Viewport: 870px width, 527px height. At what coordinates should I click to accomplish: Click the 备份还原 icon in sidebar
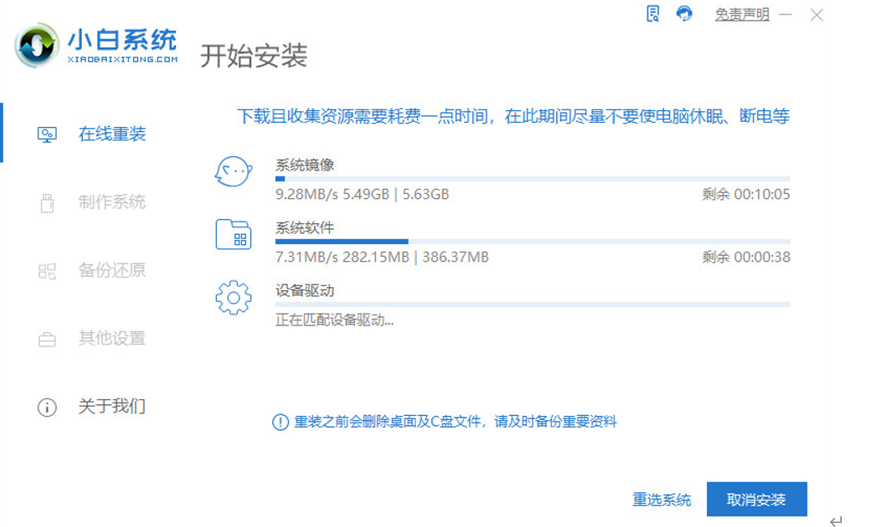(47, 271)
